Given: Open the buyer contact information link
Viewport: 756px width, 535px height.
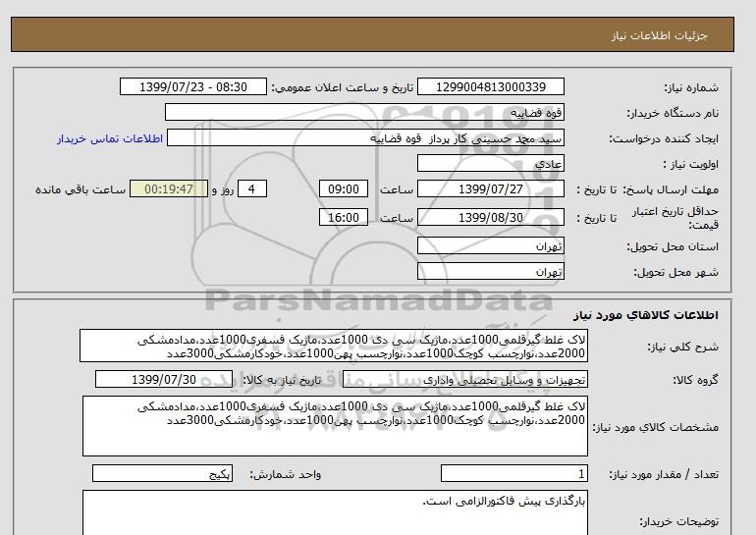Looking at the screenshot, I should click(110, 138).
